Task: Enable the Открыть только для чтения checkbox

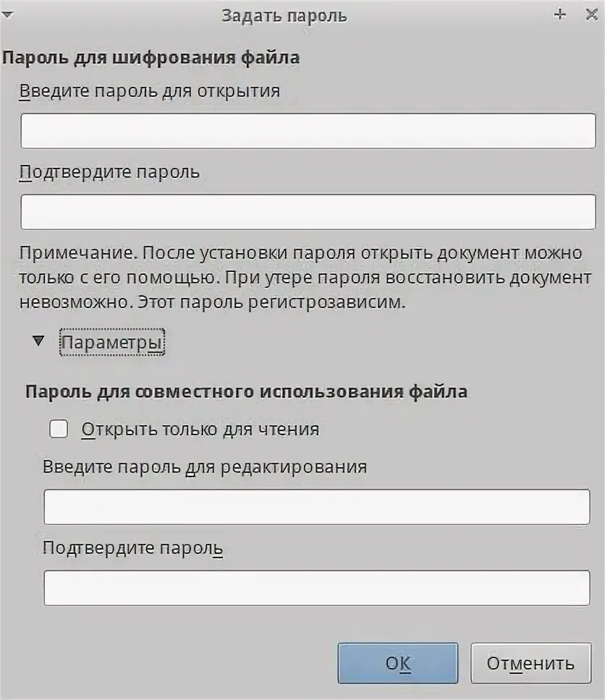Action: click(59, 429)
